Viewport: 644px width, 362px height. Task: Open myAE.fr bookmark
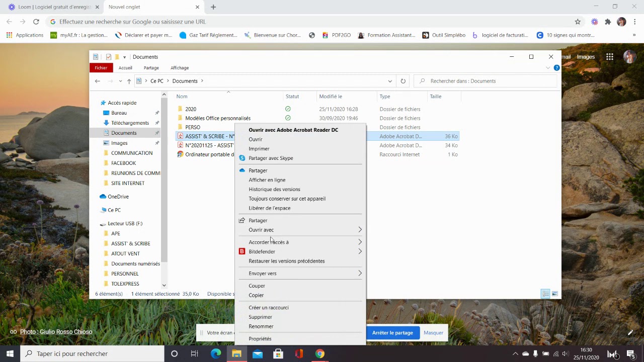point(79,35)
